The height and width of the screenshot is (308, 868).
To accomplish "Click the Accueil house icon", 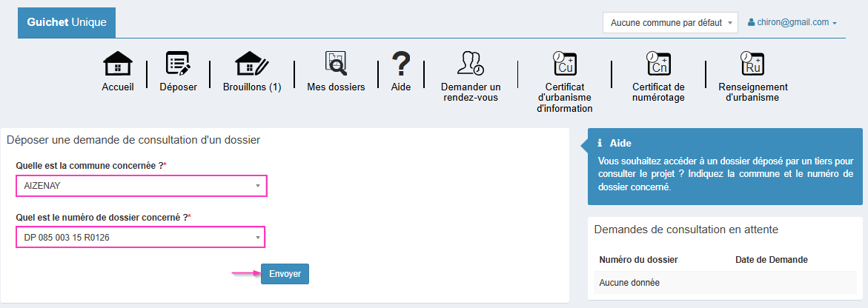I will tap(118, 64).
